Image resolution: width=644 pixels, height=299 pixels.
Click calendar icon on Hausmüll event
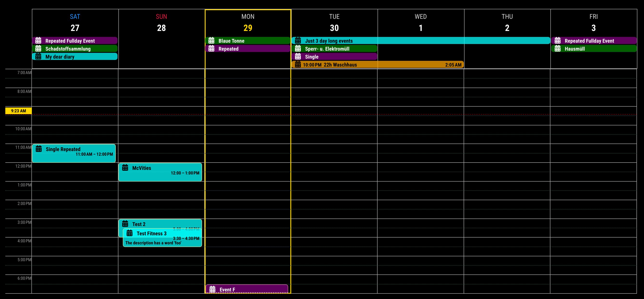pyautogui.click(x=557, y=48)
